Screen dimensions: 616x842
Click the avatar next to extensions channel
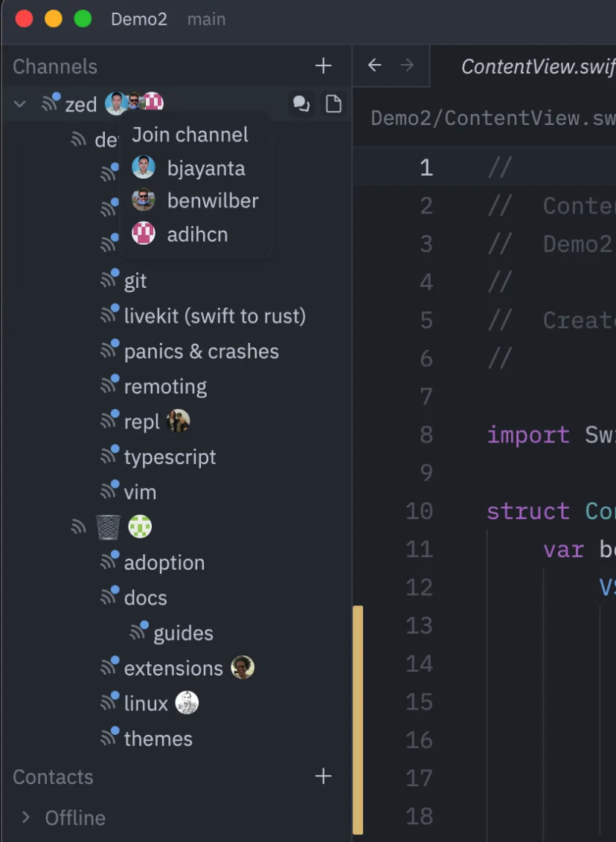point(243,668)
